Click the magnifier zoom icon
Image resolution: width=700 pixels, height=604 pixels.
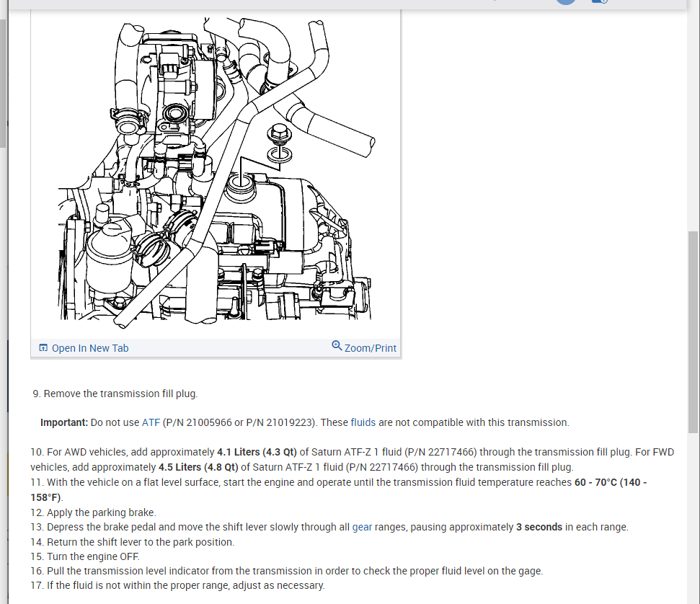click(337, 345)
